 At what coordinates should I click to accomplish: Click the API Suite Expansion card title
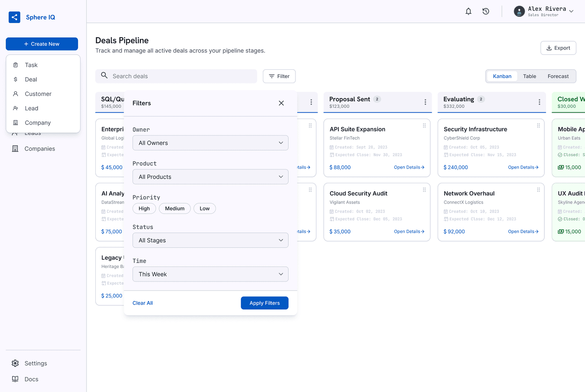coord(357,129)
